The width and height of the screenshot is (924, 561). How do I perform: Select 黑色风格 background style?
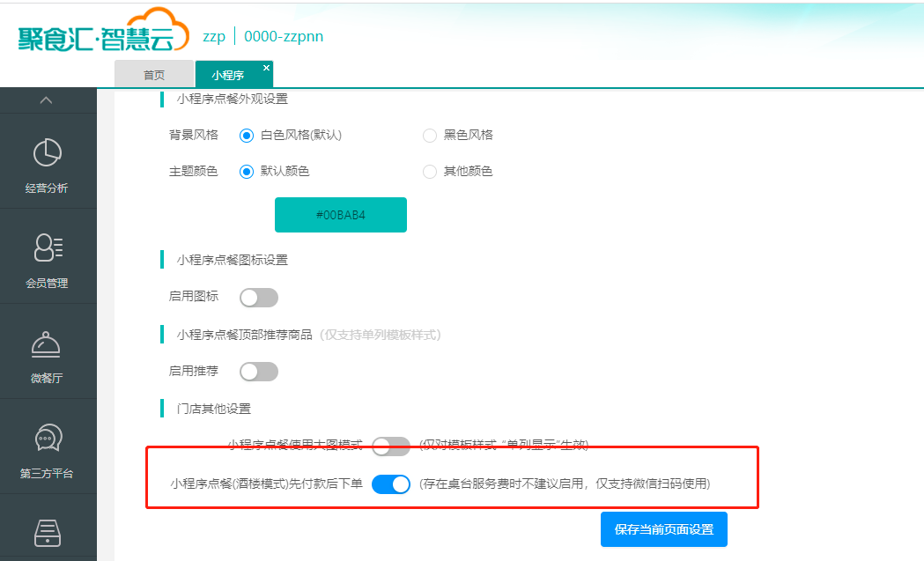coord(430,136)
